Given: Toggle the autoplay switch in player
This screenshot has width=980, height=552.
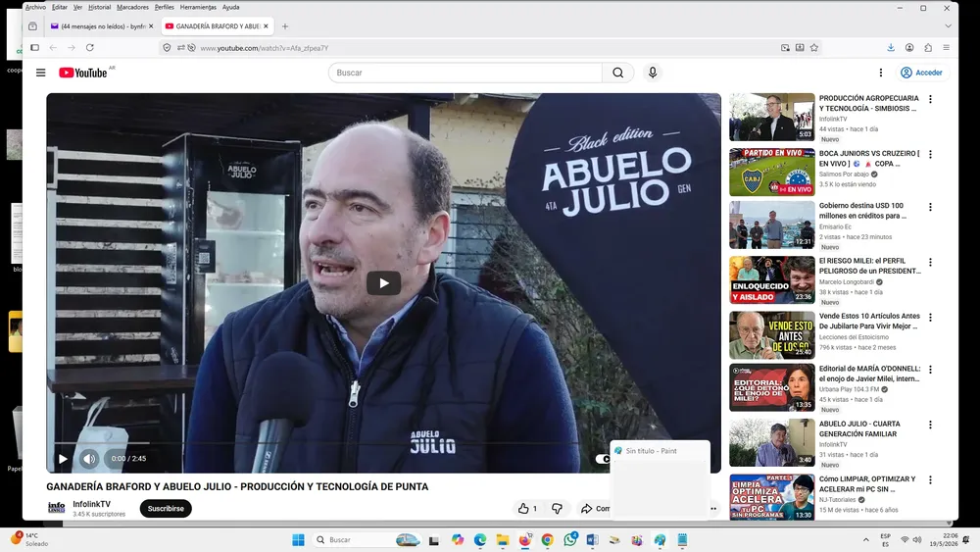Looking at the screenshot, I should pos(603,459).
